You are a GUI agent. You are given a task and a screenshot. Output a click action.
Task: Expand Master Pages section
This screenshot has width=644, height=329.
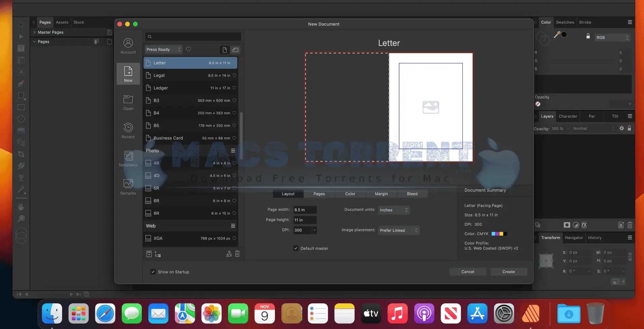click(x=34, y=32)
